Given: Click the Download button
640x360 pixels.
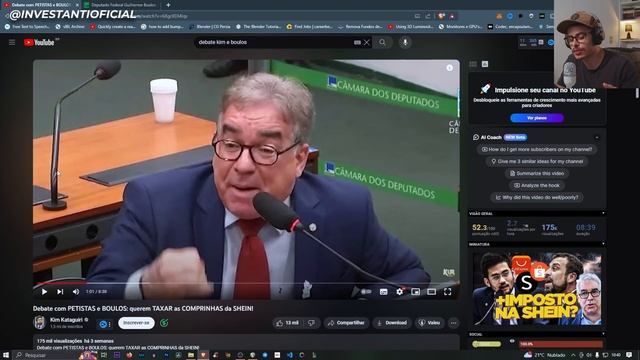Looking at the screenshot, I should pyautogui.click(x=392, y=323).
